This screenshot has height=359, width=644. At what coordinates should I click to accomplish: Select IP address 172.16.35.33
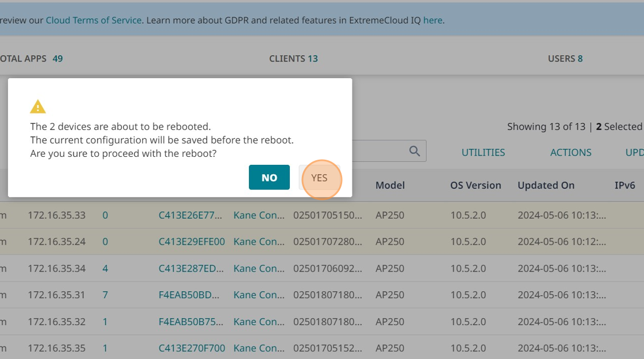click(x=57, y=215)
